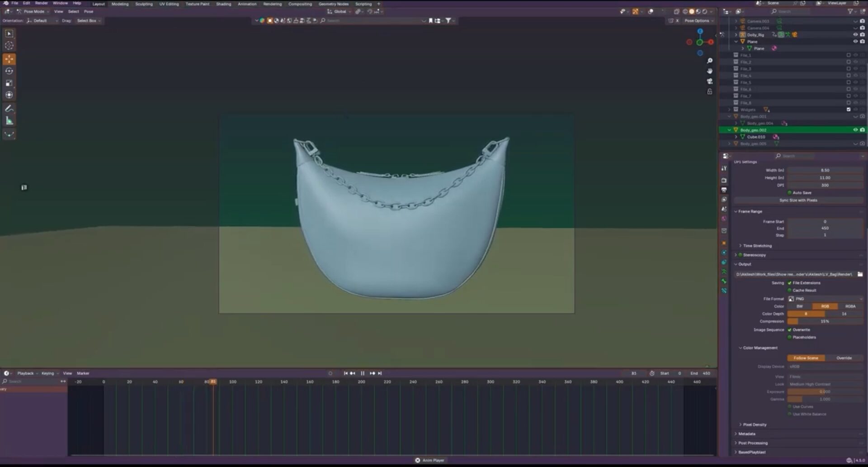
Task: Click the DPI value field
Action: 826,185
